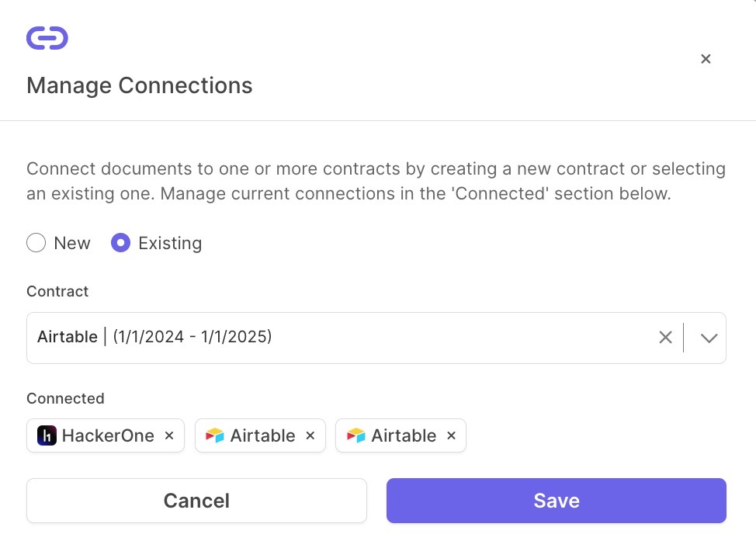The image size is (756, 548).
Task: Click the last Airtable chip logo
Action: 355,435
